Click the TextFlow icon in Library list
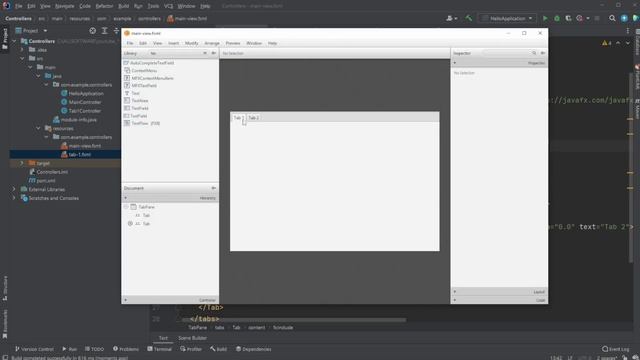 127,123
